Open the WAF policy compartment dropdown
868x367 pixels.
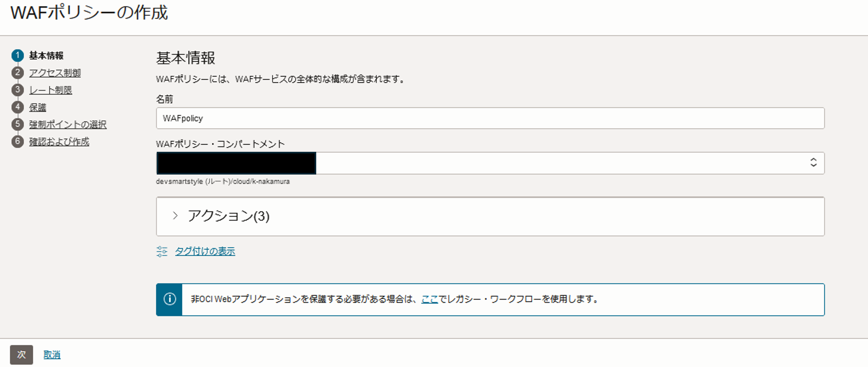tap(490, 163)
